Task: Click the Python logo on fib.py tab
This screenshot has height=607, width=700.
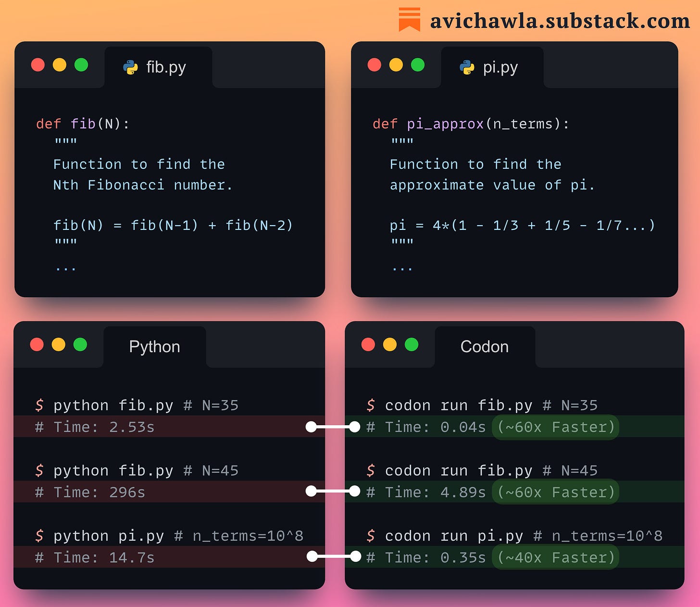Action: (x=130, y=67)
